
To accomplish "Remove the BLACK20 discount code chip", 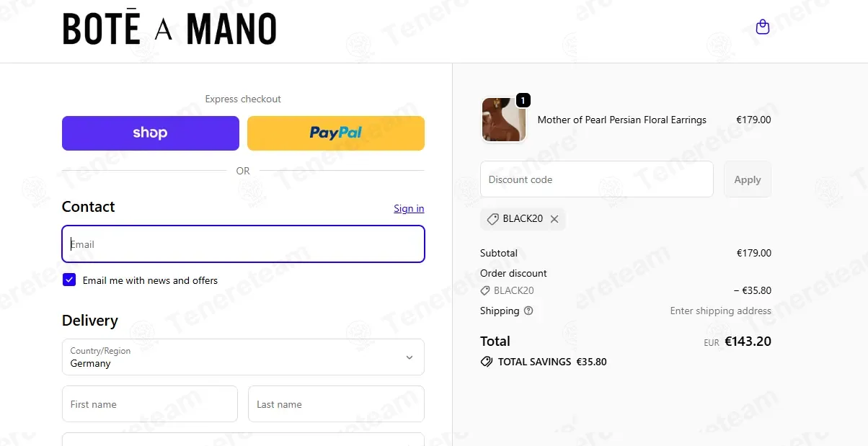I will 554,219.
